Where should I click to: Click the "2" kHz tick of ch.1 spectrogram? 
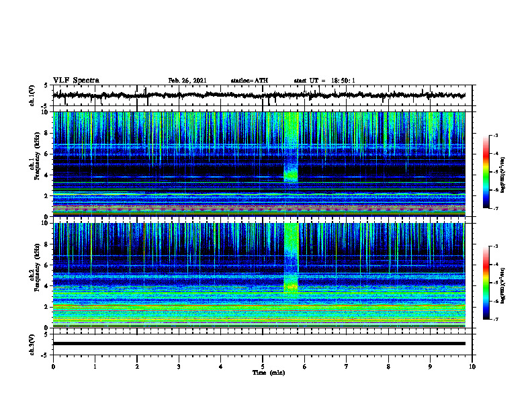46,196
